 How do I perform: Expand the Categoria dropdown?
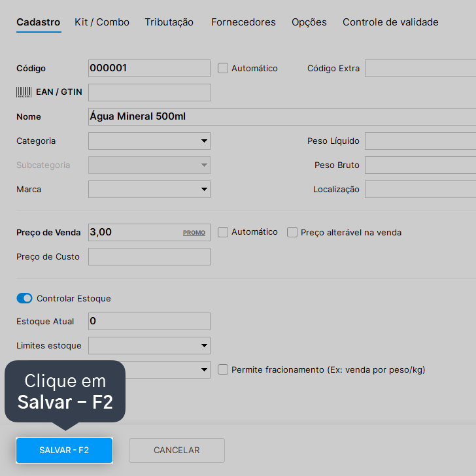click(x=149, y=141)
